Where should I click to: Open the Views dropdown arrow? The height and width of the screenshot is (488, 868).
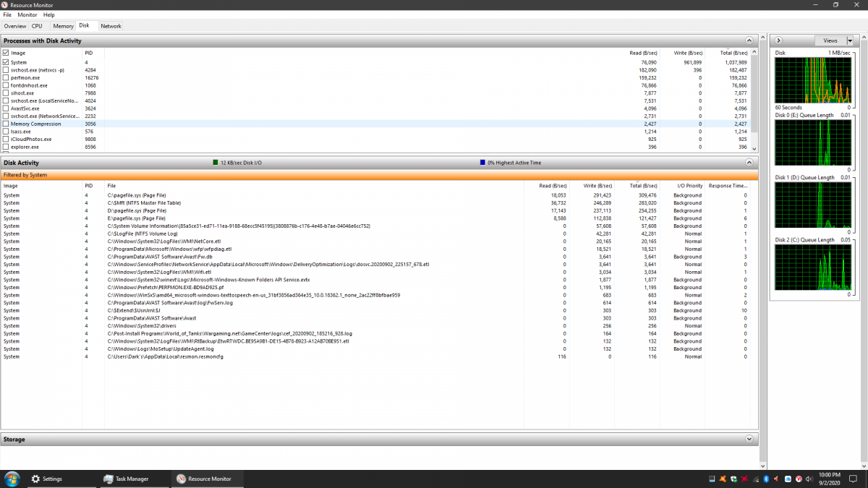tap(850, 40)
